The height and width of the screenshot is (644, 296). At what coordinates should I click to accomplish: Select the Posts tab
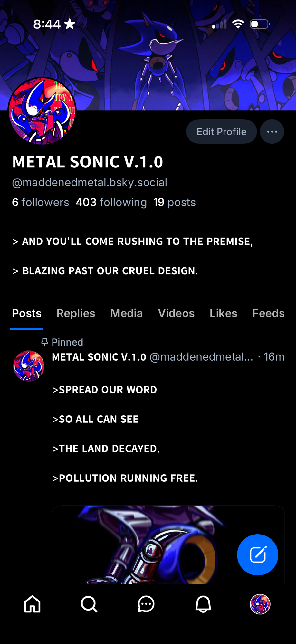[x=27, y=313]
